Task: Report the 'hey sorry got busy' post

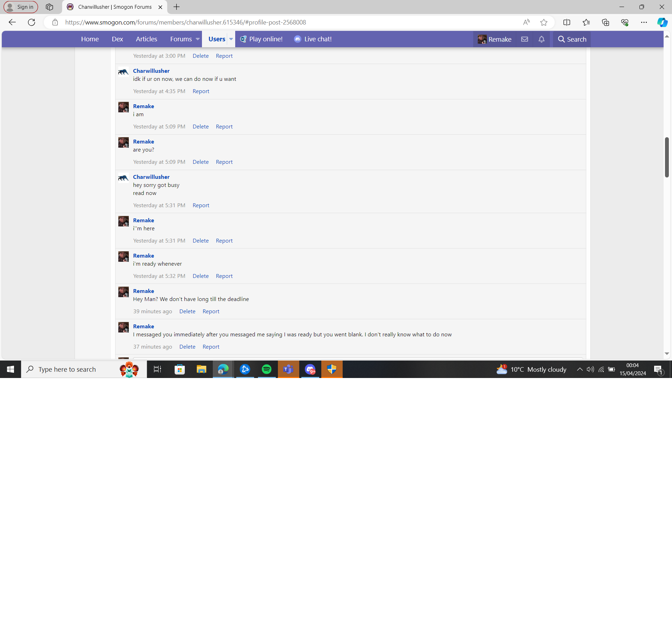Action: (201, 205)
